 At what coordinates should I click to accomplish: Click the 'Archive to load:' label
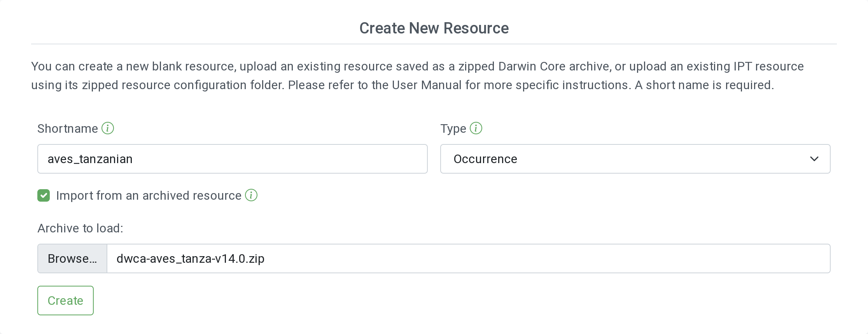tap(80, 228)
